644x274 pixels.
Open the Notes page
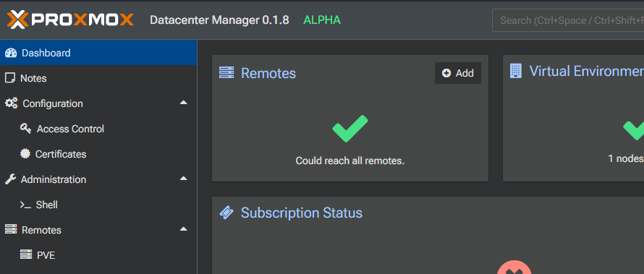coord(98,78)
